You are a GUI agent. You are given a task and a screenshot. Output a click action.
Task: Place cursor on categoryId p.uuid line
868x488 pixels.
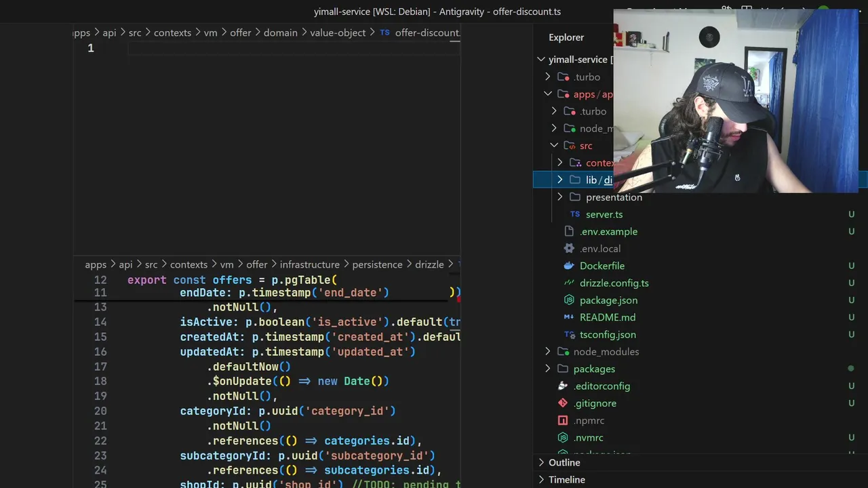(288, 411)
